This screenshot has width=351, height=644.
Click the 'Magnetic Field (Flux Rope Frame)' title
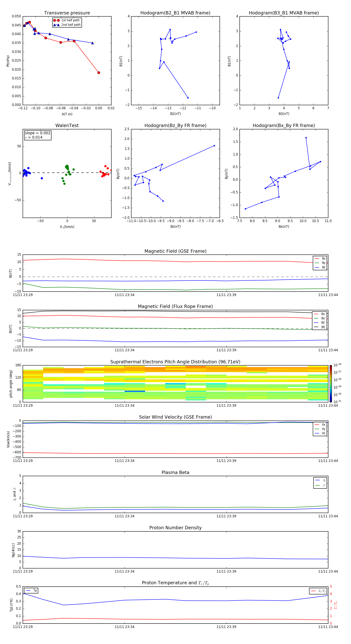point(175,306)
